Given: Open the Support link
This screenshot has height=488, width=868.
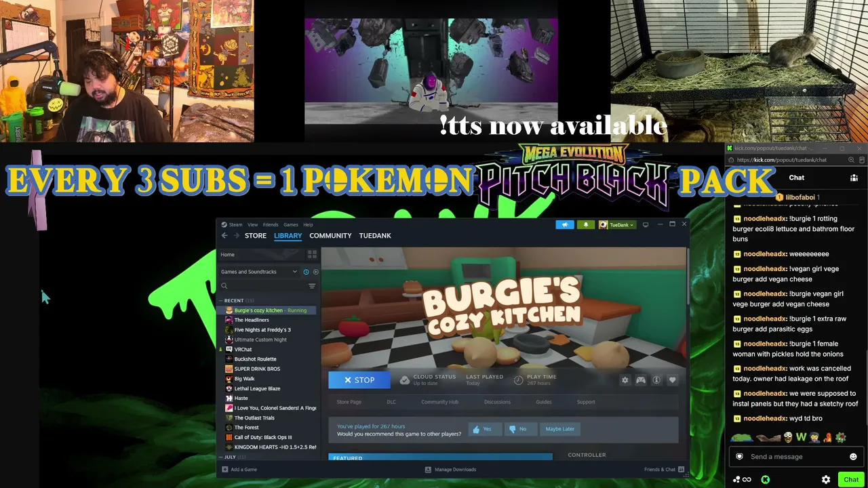Looking at the screenshot, I should tap(586, 402).
